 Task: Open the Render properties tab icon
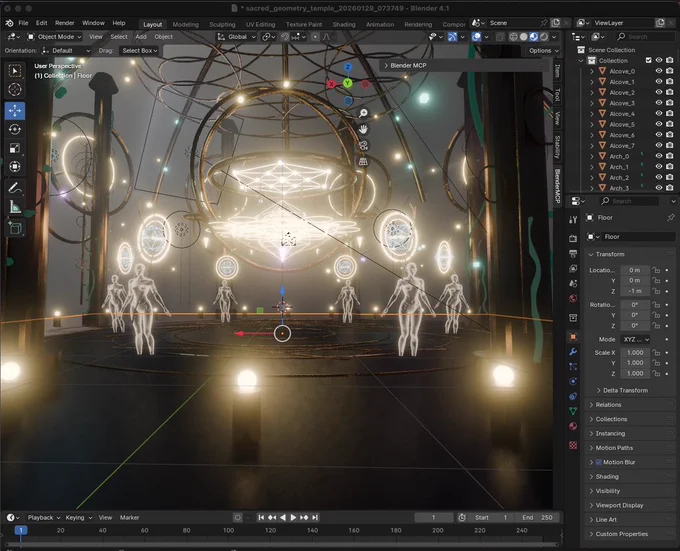click(x=573, y=238)
